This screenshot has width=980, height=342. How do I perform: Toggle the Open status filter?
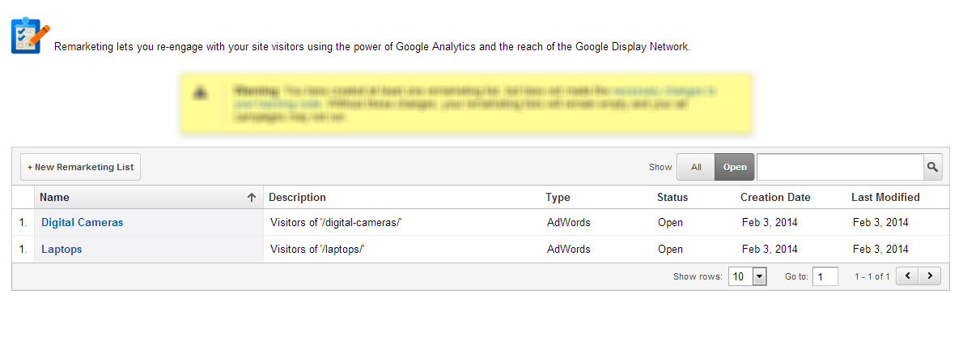[734, 167]
